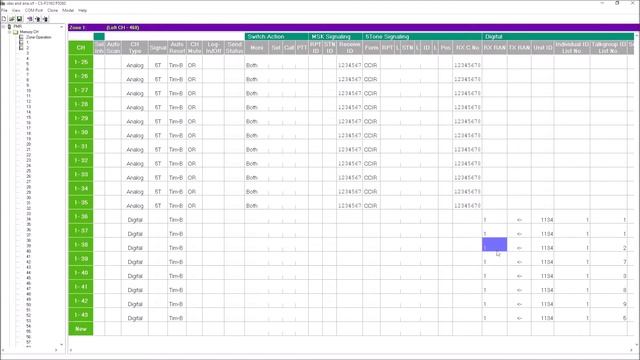Select zone 2 in the tree
This screenshot has height=360, width=640.
[x=27, y=48]
